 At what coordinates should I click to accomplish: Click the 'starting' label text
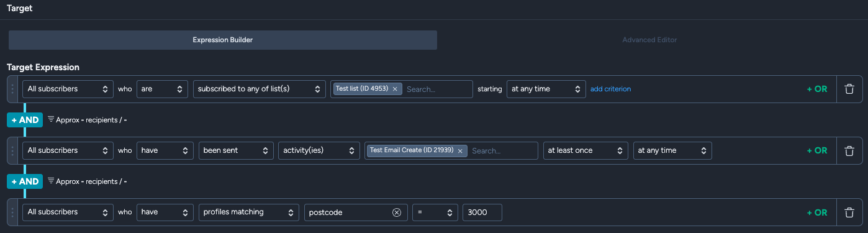[x=490, y=89]
